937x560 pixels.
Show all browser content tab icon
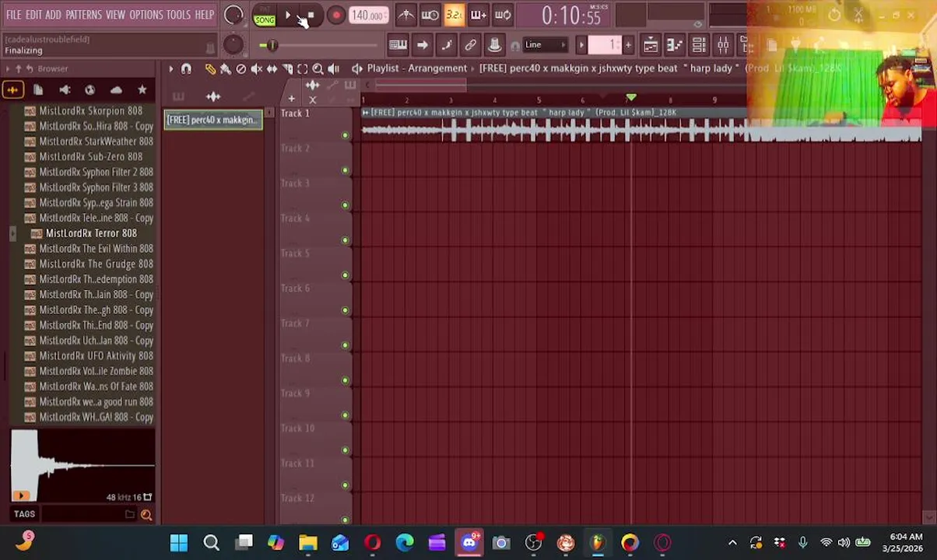click(x=12, y=90)
